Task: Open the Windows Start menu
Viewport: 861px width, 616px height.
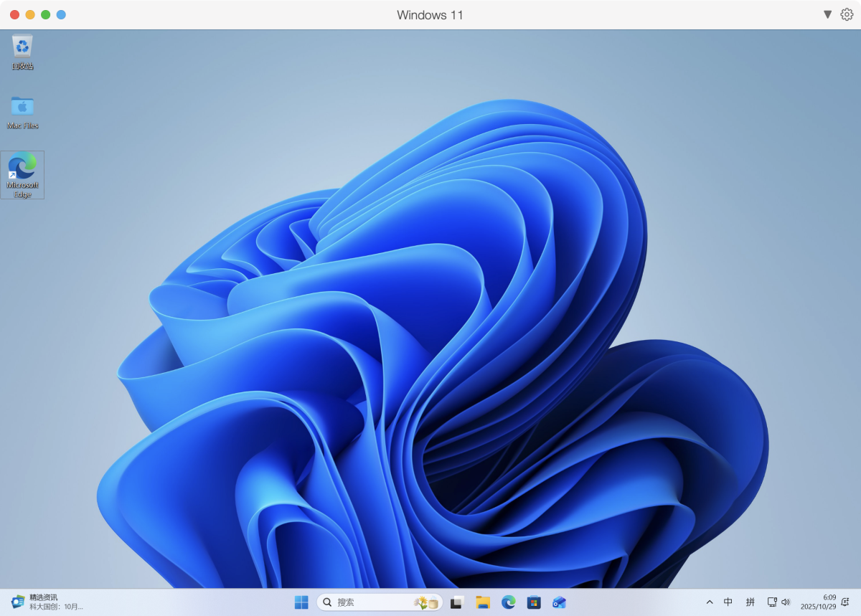Action: (x=301, y=602)
